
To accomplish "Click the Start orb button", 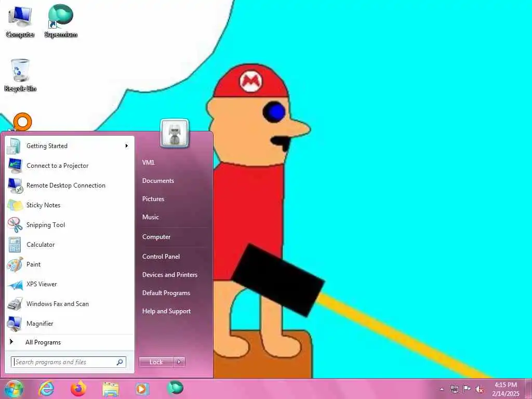I will (14, 389).
